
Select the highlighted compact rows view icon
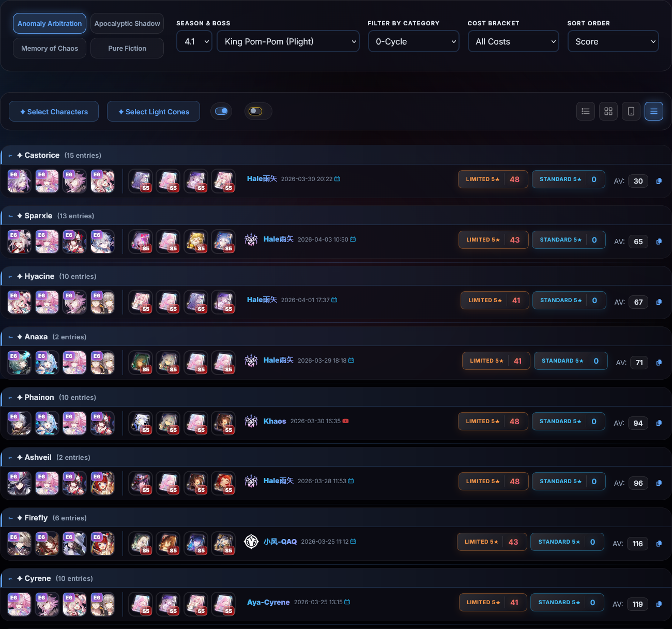point(654,111)
